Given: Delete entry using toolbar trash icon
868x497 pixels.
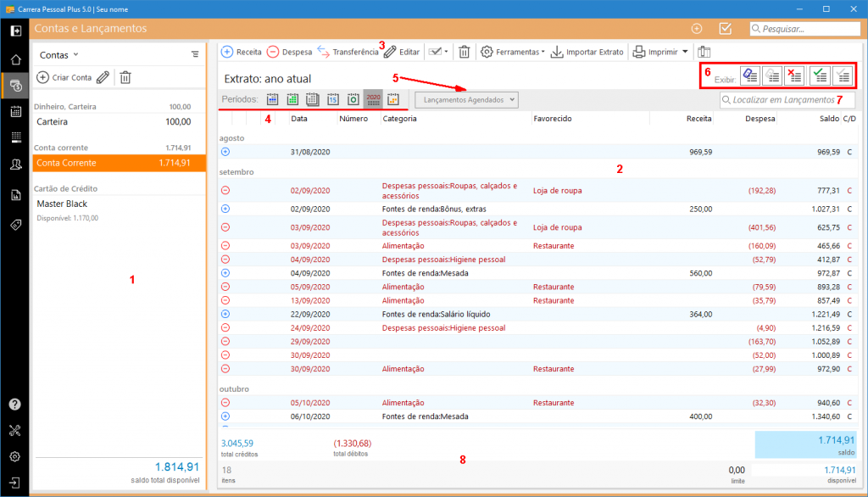Looking at the screenshot, I should pos(465,52).
